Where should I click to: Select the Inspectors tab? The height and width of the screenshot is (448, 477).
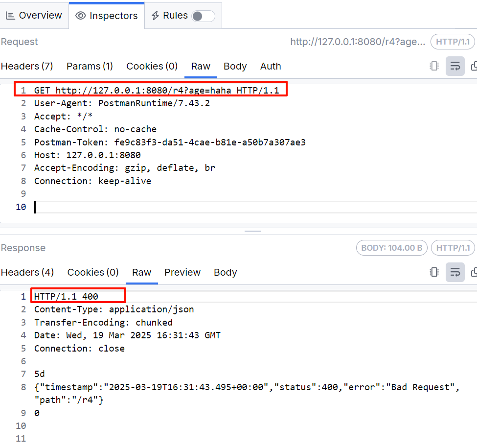(x=107, y=16)
